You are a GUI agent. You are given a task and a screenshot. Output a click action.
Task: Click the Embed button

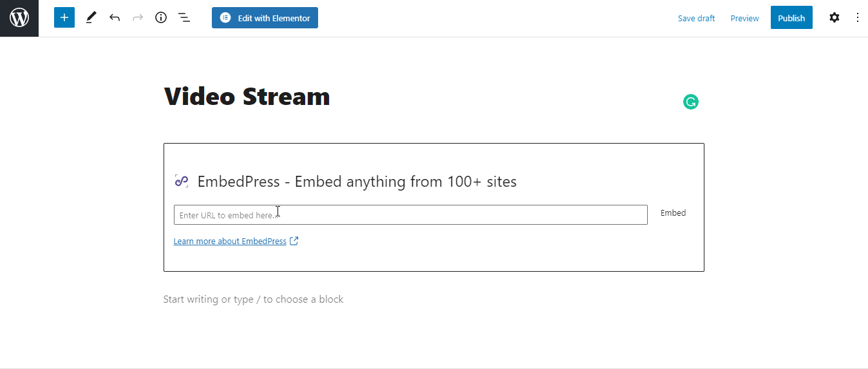(x=673, y=213)
